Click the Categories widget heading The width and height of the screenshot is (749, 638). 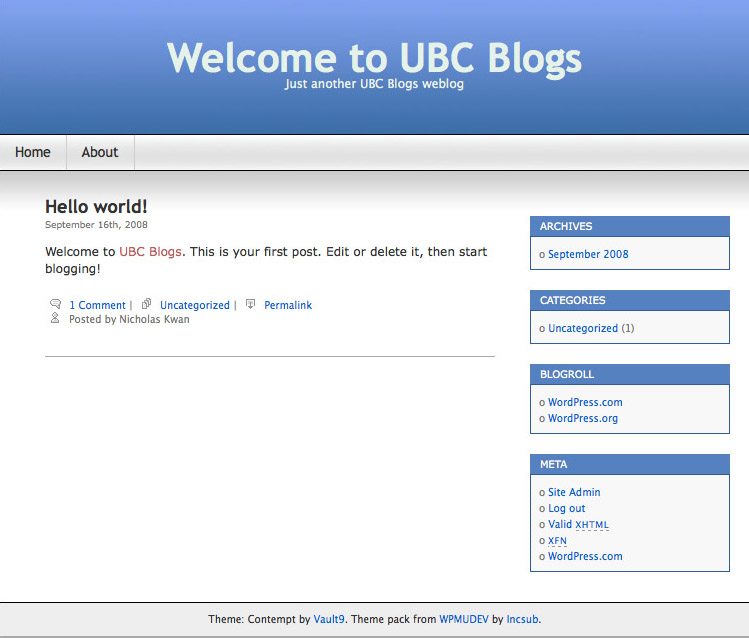(x=630, y=300)
